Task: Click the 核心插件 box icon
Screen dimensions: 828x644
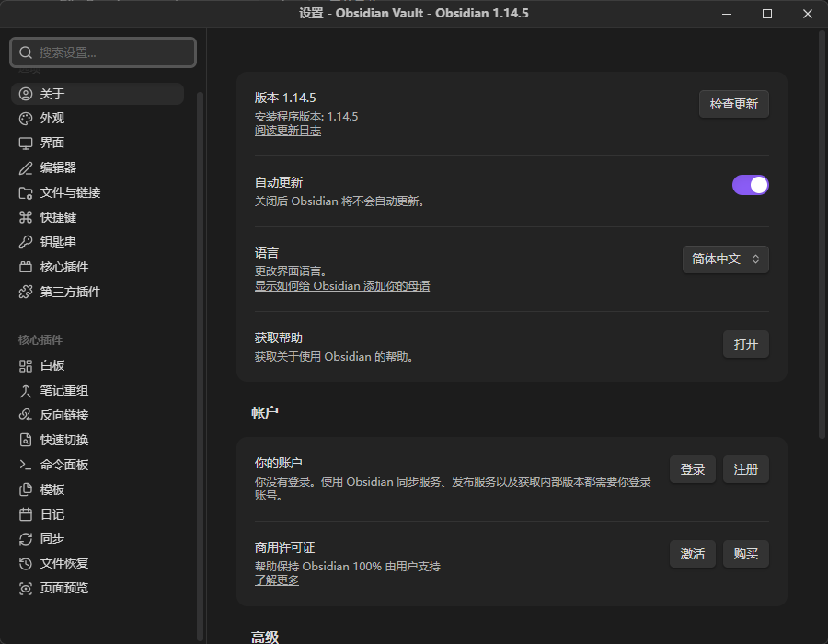Action: pos(26,267)
